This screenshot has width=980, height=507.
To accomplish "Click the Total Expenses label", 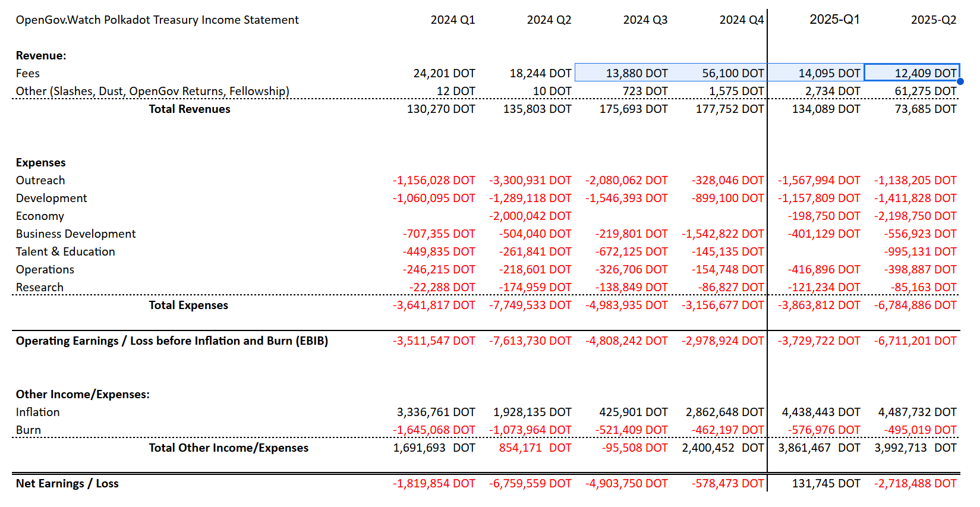I will click(188, 305).
